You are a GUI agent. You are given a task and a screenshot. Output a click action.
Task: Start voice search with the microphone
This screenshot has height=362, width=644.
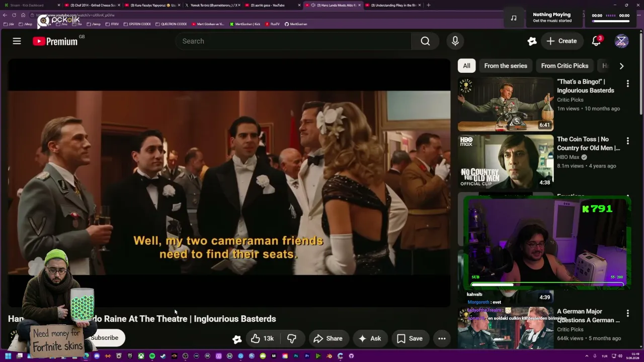455,41
